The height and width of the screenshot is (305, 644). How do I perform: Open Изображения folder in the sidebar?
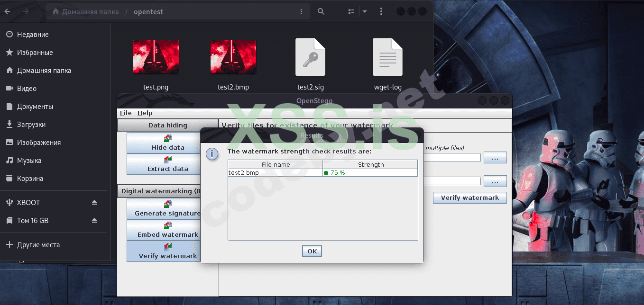click(x=55, y=143)
